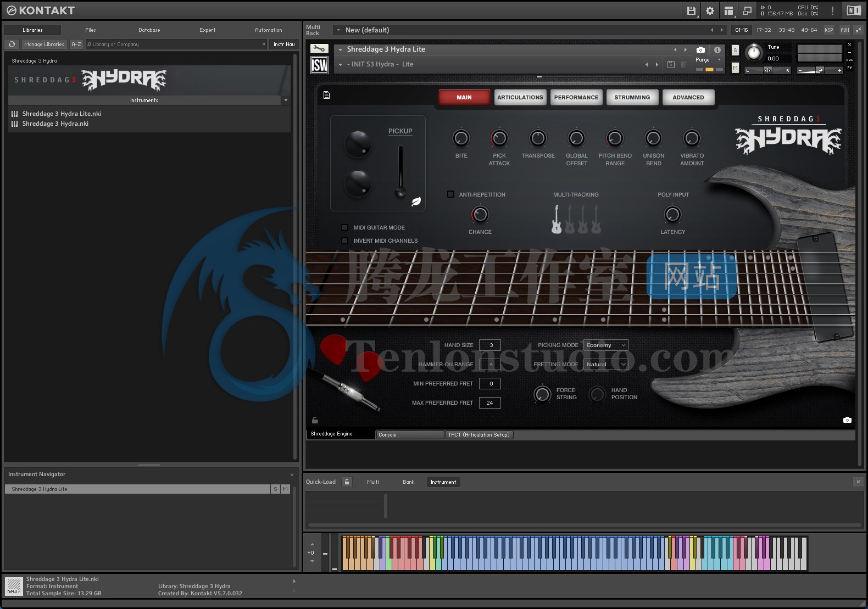Open instrument edit mode wrench icon
The height and width of the screenshot is (609, 868).
click(x=319, y=49)
